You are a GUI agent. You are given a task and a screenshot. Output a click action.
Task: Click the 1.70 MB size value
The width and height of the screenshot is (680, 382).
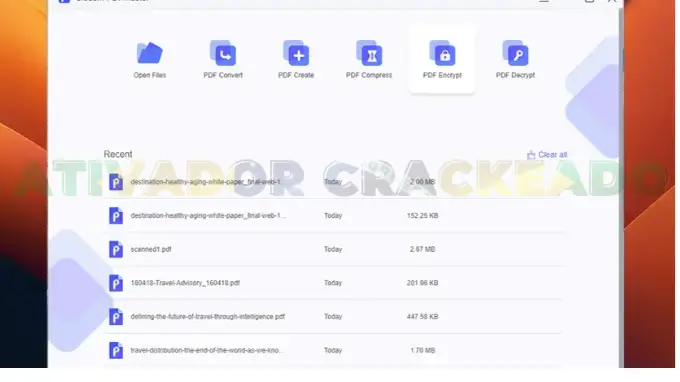coord(422,350)
